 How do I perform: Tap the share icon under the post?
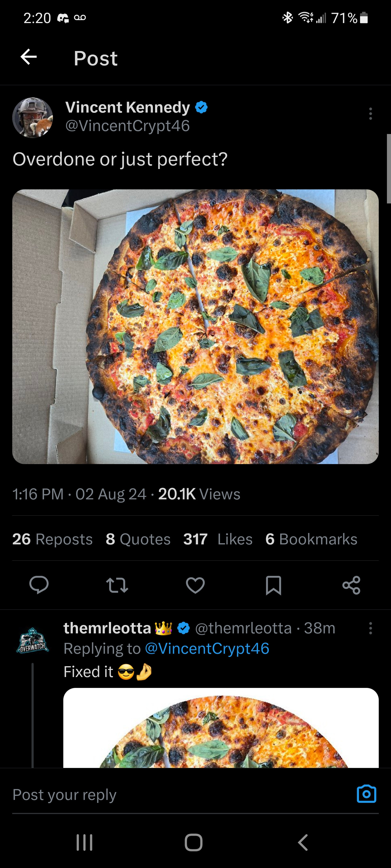point(351,585)
